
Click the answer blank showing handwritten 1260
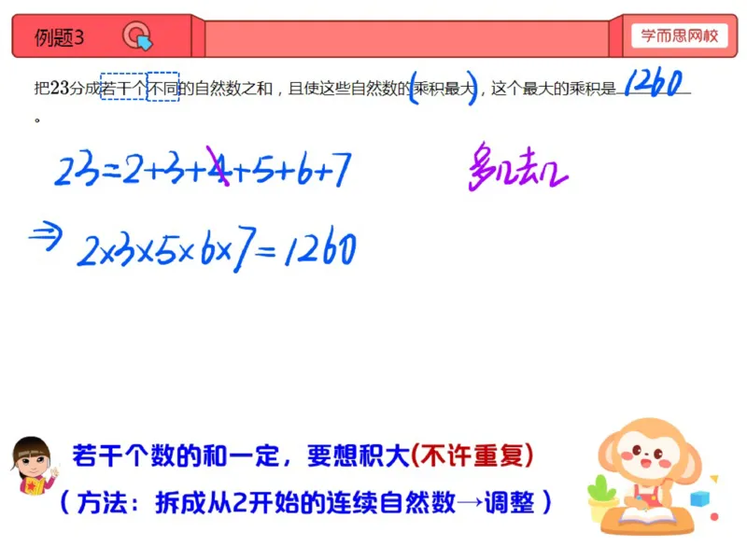click(x=653, y=84)
